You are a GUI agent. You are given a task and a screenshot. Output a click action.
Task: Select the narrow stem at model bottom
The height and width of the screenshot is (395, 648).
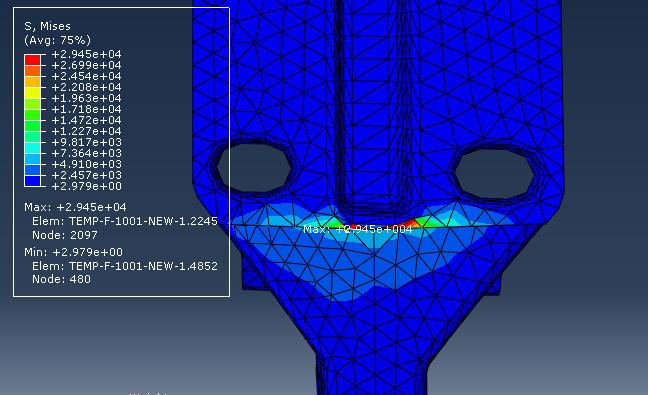coord(372,374)
